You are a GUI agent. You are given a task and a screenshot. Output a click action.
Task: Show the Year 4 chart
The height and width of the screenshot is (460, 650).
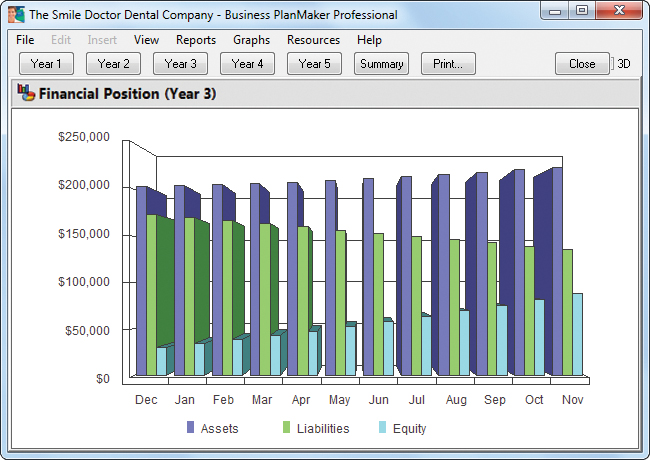pyautogui.click(x=247, y=64)
